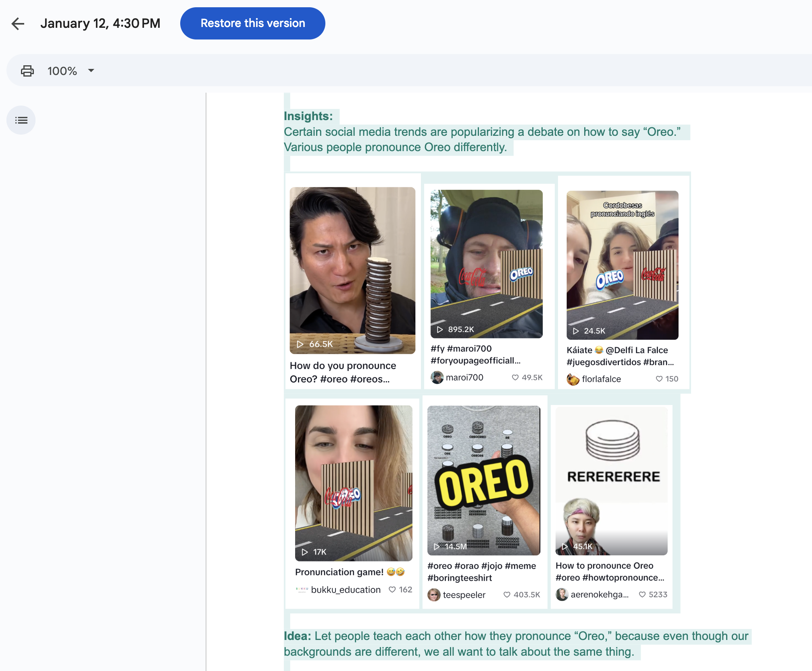Open the 100% zoom dropdown
This screenshot has width=812, height=671.
62,71
